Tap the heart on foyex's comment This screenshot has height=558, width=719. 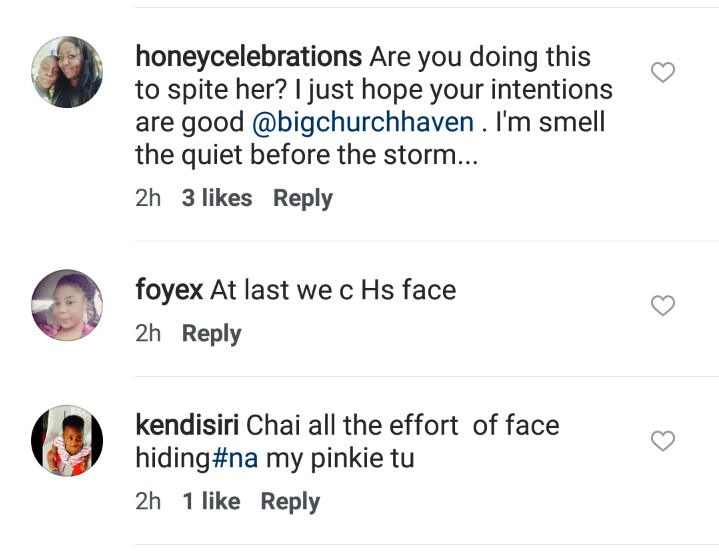(x=663, y=306)
